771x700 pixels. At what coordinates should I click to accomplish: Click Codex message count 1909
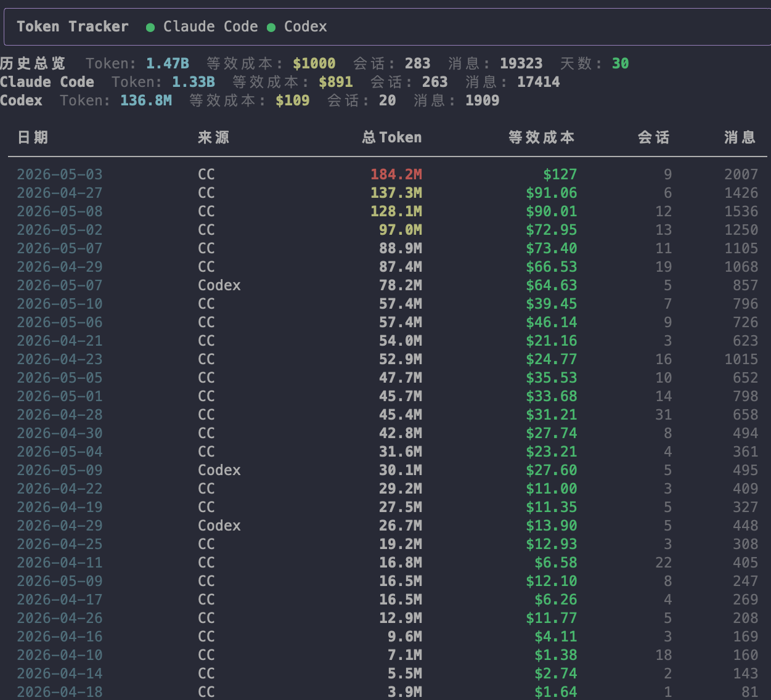tap(483, 100)
